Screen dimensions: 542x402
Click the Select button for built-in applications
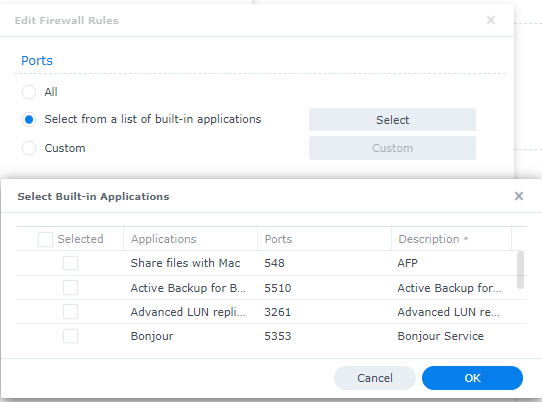pyautogui.click(x=392, y=120)
